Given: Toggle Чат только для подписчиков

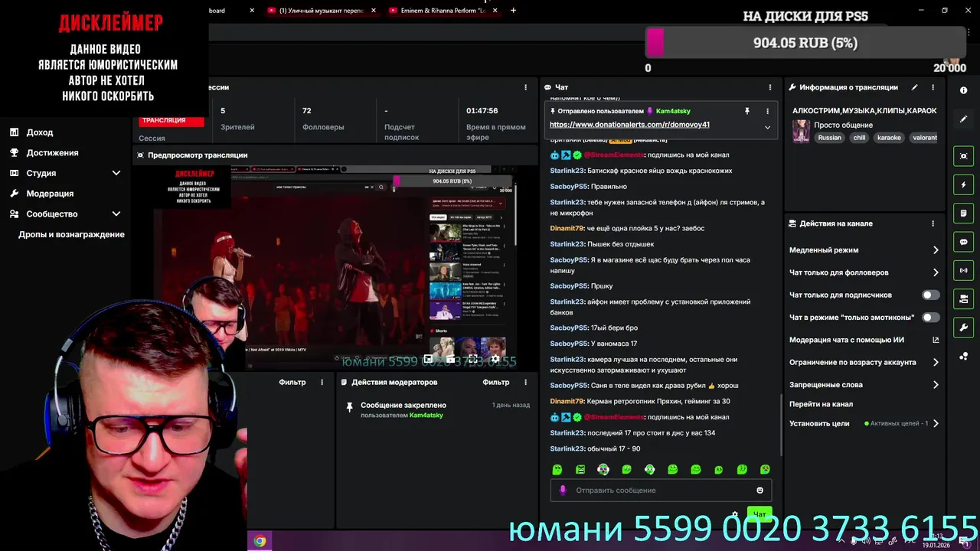Looking at the screenshot, I should [x=930, y=295].
